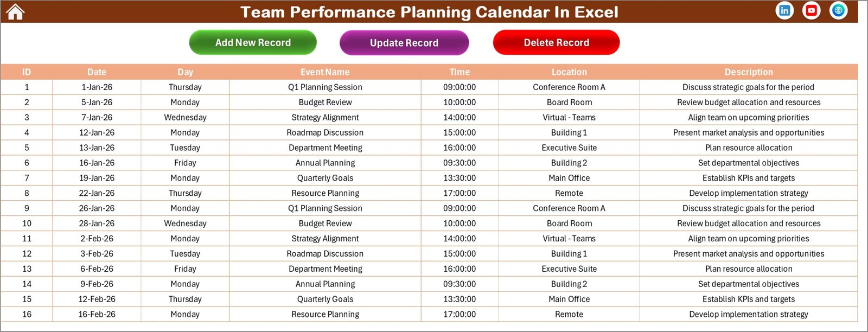The height and width of the screenshot is (332, 868).
Task: Select the Plan resource allocation description cell
Action: pos(749,147)
